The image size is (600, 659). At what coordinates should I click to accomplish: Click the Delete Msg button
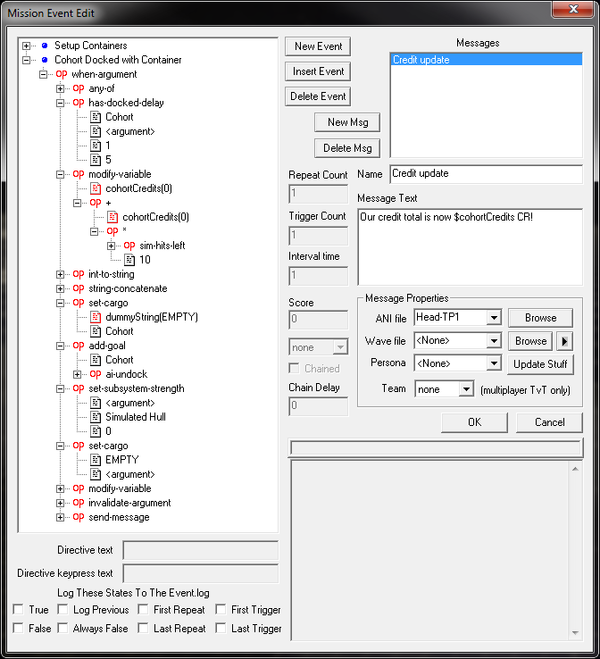347,148
